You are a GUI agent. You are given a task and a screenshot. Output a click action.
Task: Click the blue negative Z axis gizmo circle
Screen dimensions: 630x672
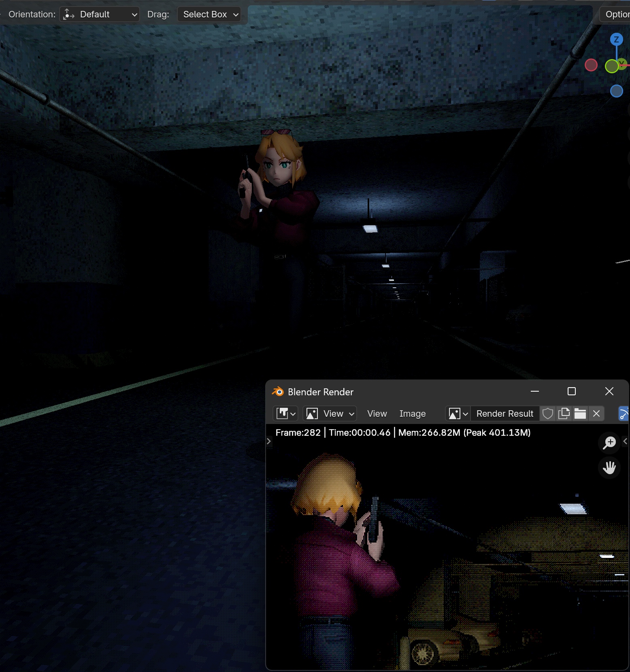pos(616,91)
